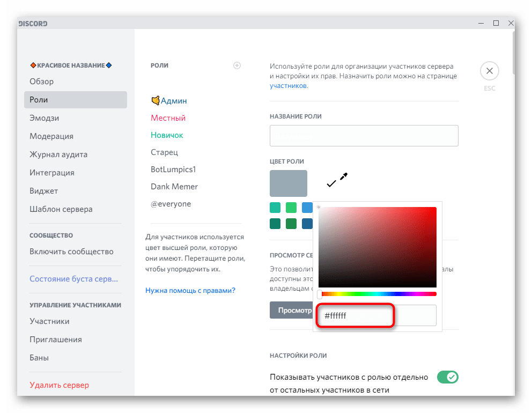Choose the teal color swatch

point(275,208)
